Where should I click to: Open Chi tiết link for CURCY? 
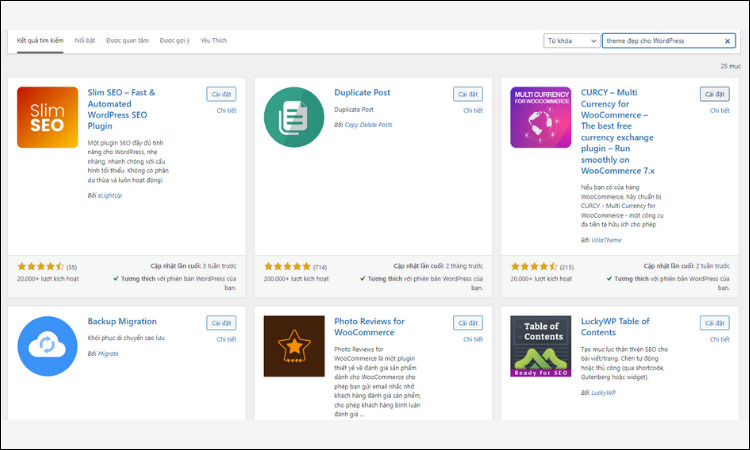click(719, 110)
